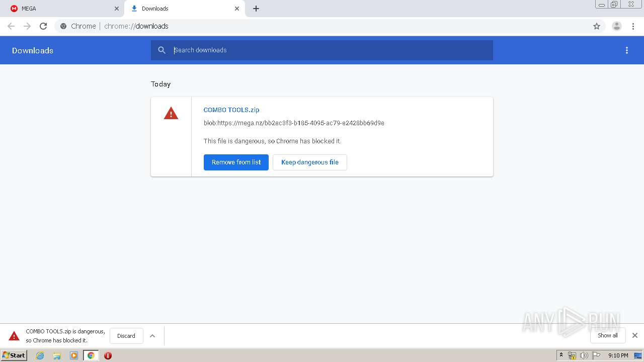
Task: Click the red security icon in taskbar
Action: click(108, 355)
